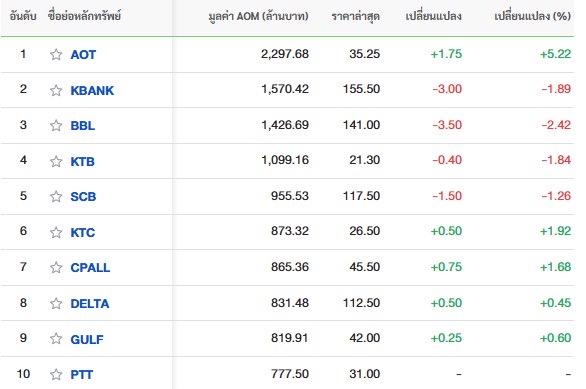Click the star beside CPALL
Viewport: 586px width, 389px height.
pos(56,268)
